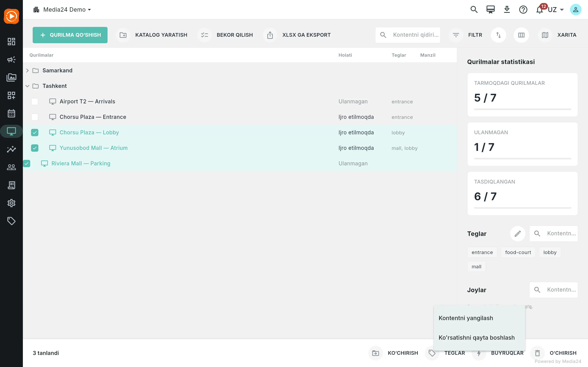Click the QURILMA QO'SHISH button
The height and width of the screenshot is (367, 588).
70,35
